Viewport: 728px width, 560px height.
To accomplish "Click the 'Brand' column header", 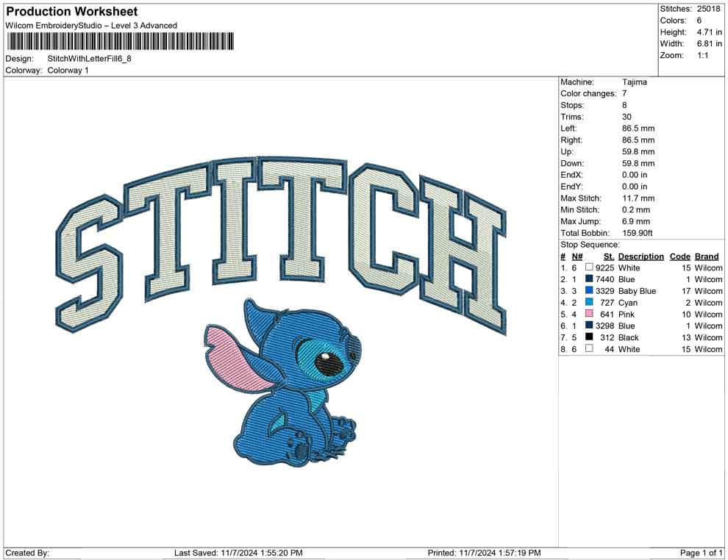I will pos(707,256).
